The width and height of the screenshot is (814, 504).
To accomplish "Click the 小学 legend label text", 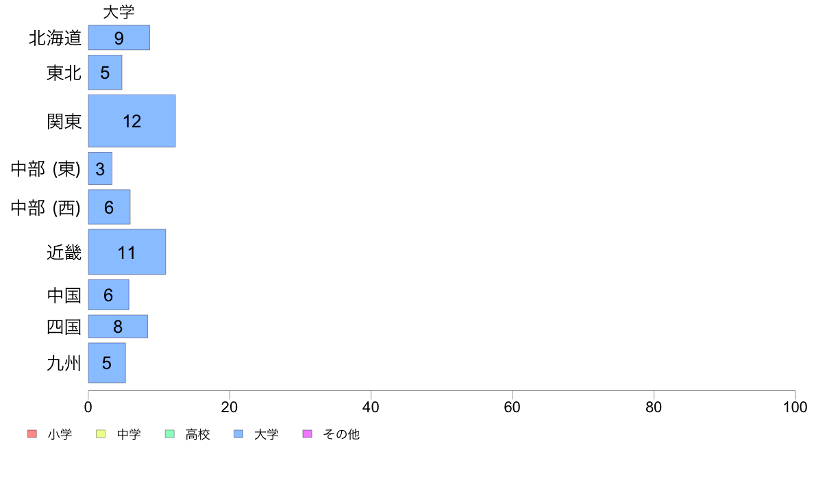I will point(60,434).
